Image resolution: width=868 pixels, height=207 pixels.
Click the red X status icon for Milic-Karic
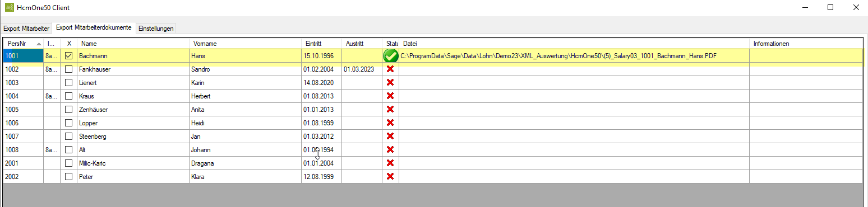tap(390, 163)
